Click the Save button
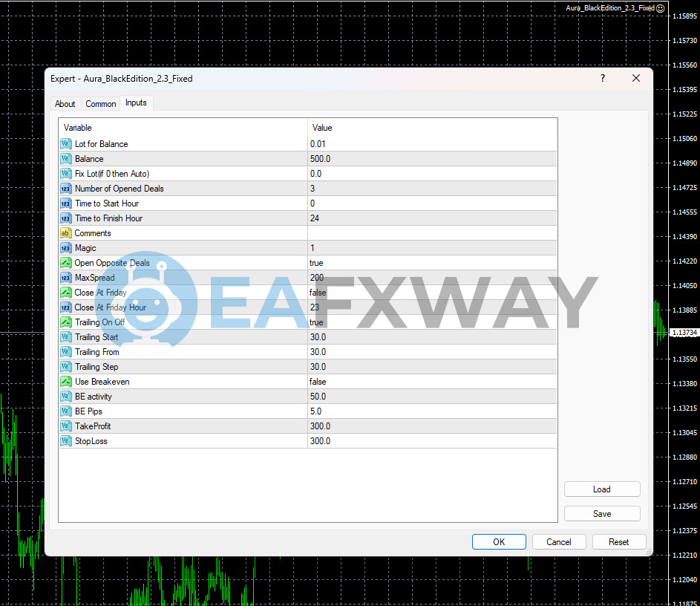This screenshot has height=606, width=700. point(601,514)
